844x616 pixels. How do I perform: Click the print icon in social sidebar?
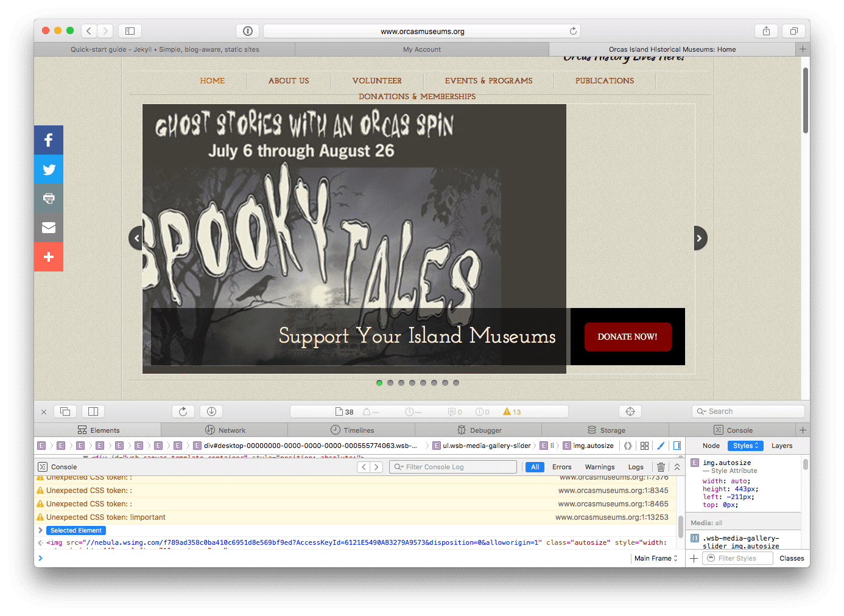click(x=49, y=198)
